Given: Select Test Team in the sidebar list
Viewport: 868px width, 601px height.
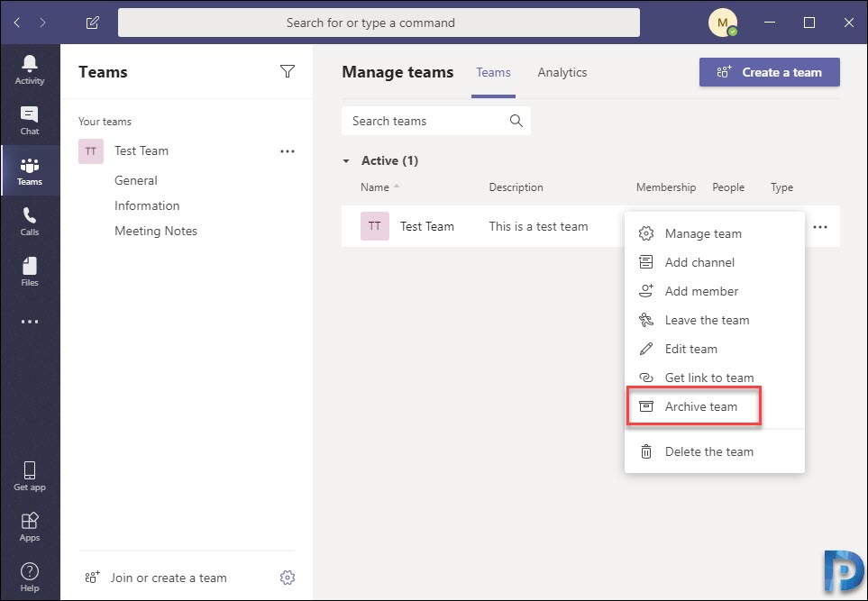Looking at the screenshot, I should [142, 151].
